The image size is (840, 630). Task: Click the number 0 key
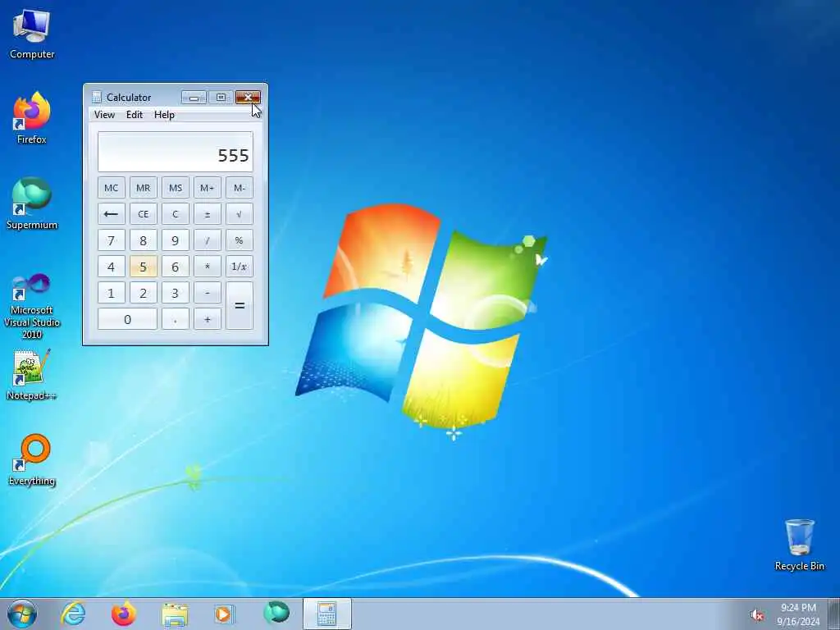pyautogui.click(x=127, y=319)
